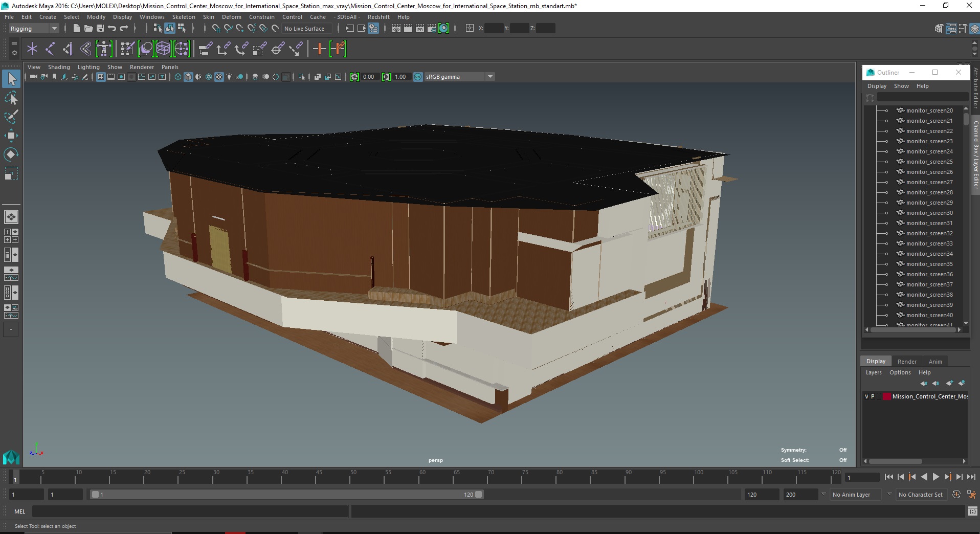Image resolution: width=980 pixels, height=534 pixels.
Task: Click the Create IK Handle shelf icon
Action: [x=68, y=49]
